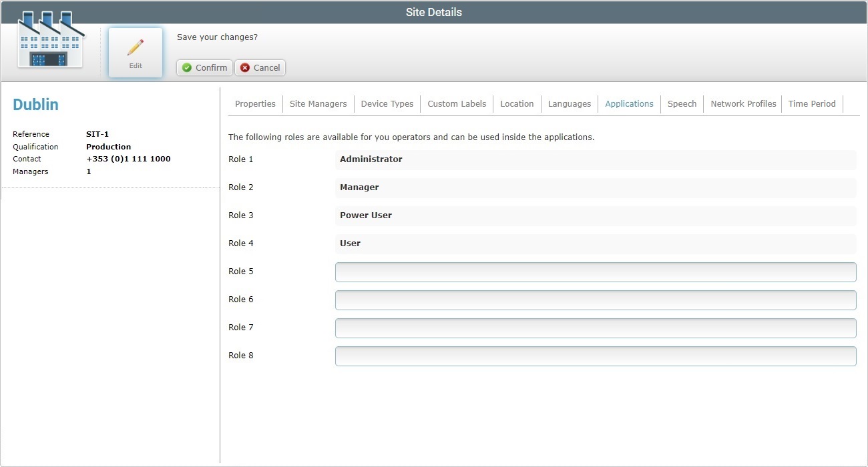Open the Custom Labels tab
Image resolution: width=868 pixels, height=467 pixels.
(x=456, y=103)
